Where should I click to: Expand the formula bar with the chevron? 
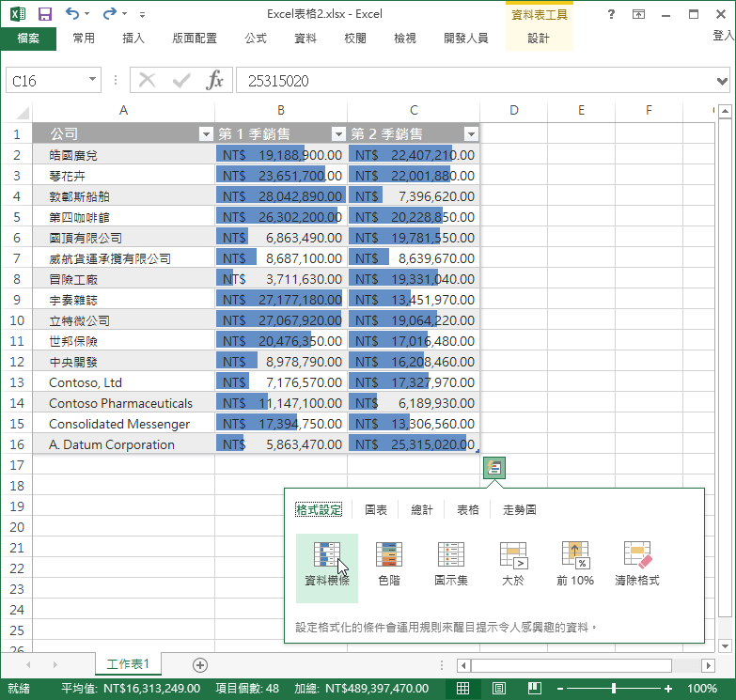point(722,81)
